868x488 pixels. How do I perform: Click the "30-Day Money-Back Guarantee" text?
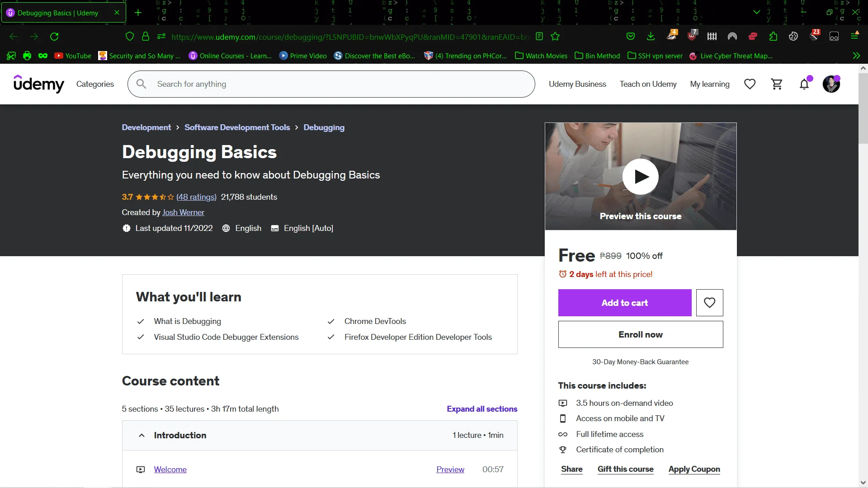tap(641, 362)
